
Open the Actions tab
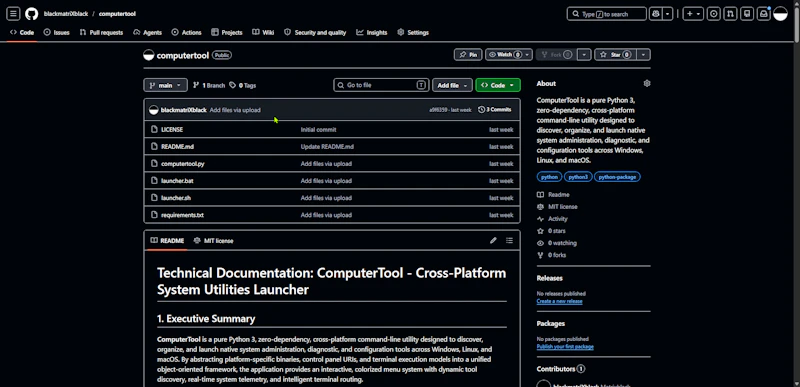tap(187, 32)
